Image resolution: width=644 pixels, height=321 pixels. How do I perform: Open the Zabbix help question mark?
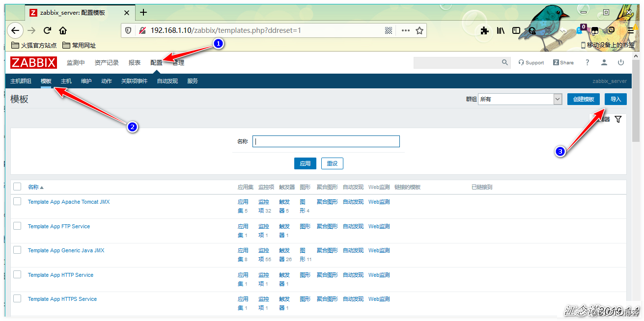click(587, 62)
